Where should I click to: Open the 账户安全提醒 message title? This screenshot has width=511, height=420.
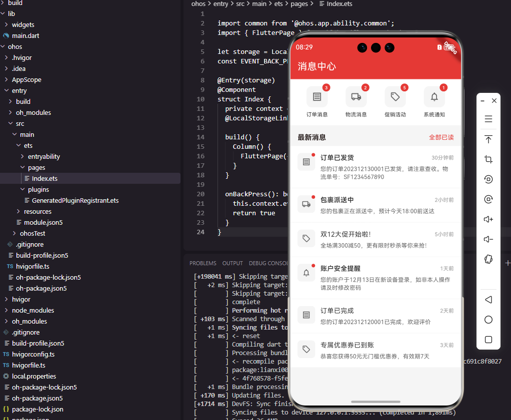click(x=340, y=268)
